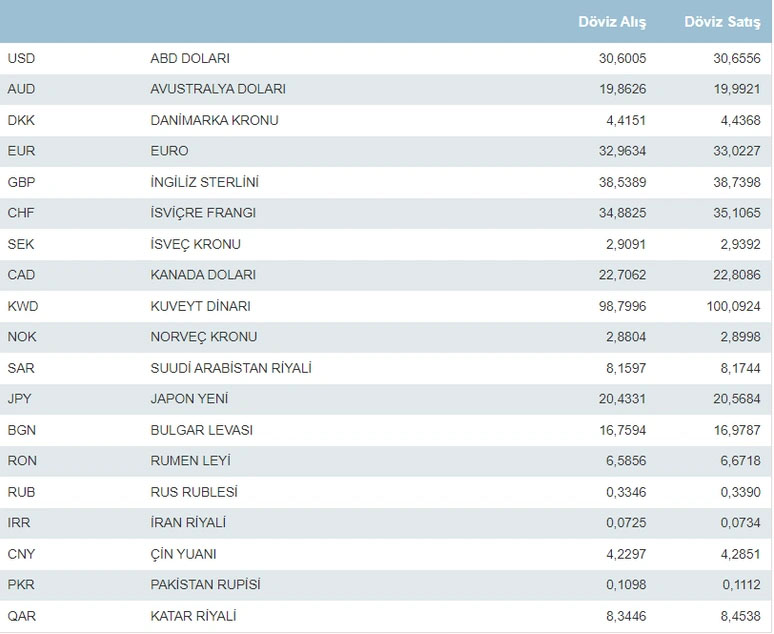
Task: Click the SUUDİ ARABİSTAN RİYALİ name
Action: 231,368
